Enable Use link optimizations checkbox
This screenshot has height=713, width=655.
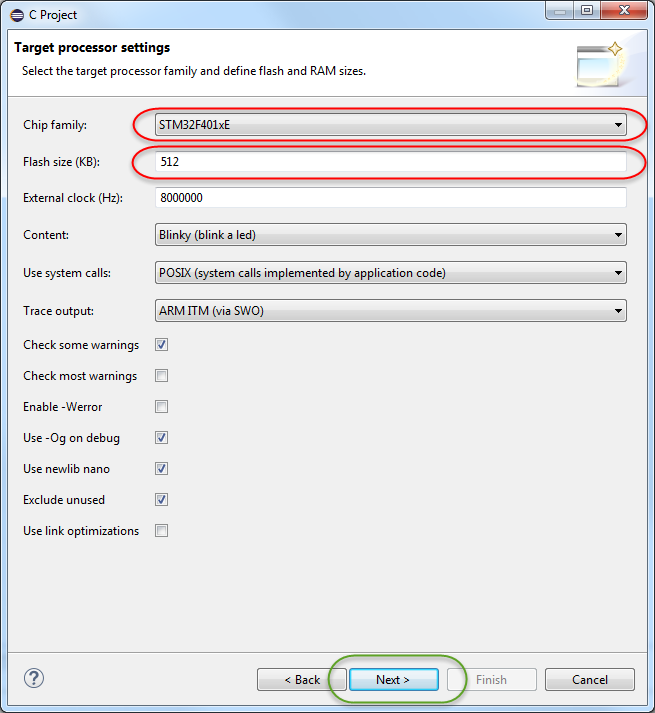161,530
